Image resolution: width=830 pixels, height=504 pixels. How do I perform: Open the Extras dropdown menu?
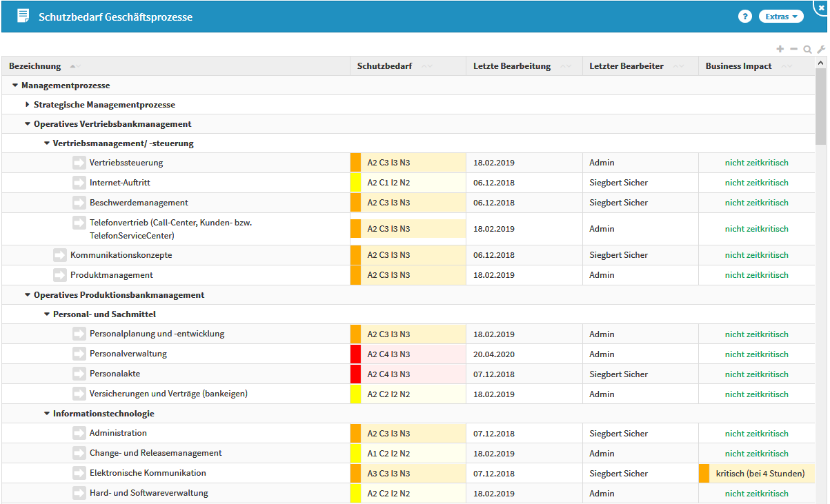[x=781, y=17]
